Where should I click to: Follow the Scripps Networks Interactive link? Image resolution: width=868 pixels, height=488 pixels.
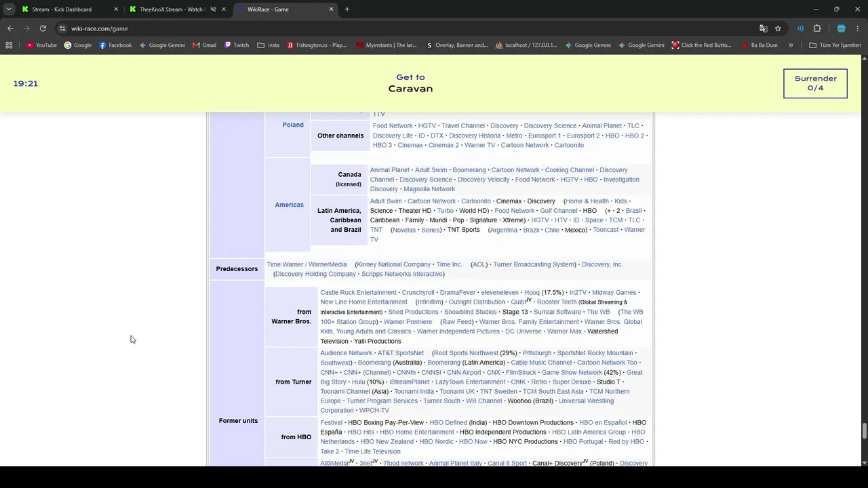[403, 274]
